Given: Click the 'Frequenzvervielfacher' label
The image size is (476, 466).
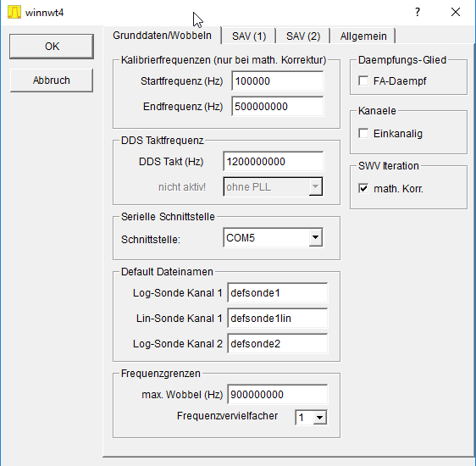Looking at the screenshot, I should (227, 416).
